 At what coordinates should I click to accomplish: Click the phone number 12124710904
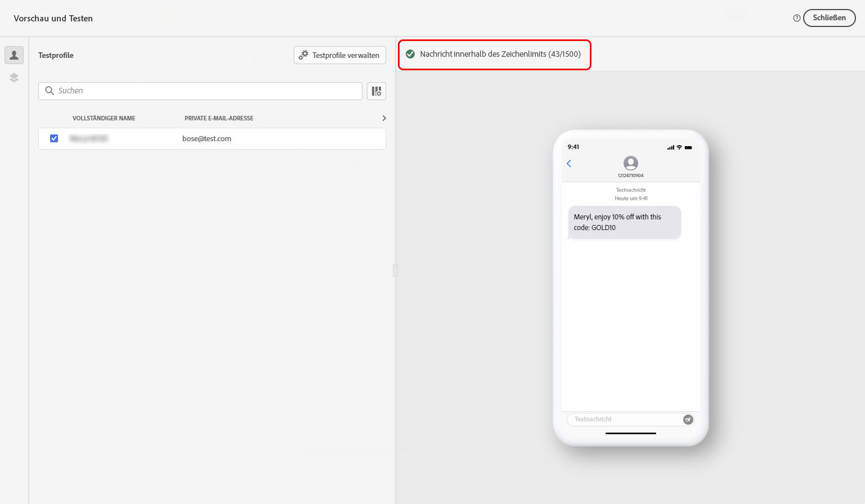tap(631, 175)
